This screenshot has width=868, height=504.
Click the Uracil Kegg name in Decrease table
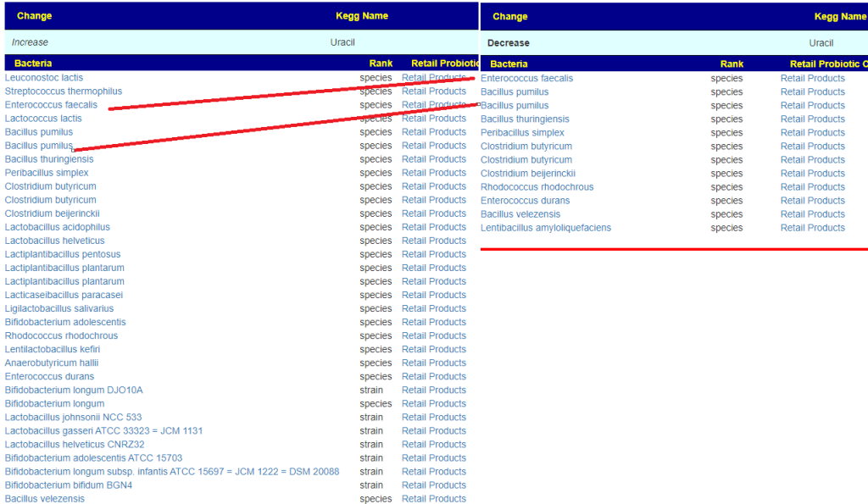click(821, 42)
